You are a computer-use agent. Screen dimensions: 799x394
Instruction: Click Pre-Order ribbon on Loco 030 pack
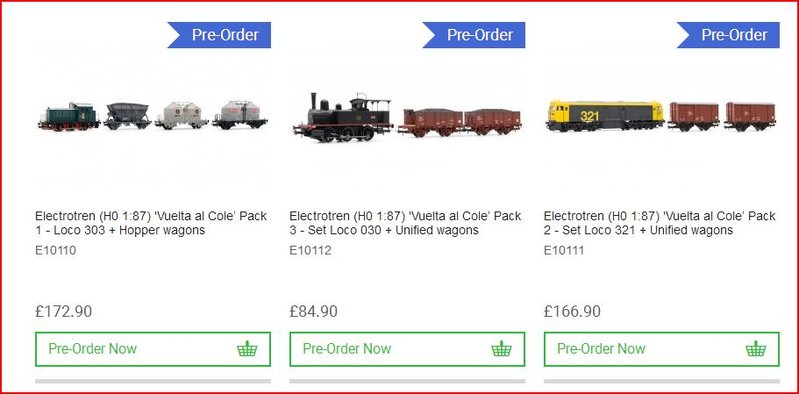[474, 35]
